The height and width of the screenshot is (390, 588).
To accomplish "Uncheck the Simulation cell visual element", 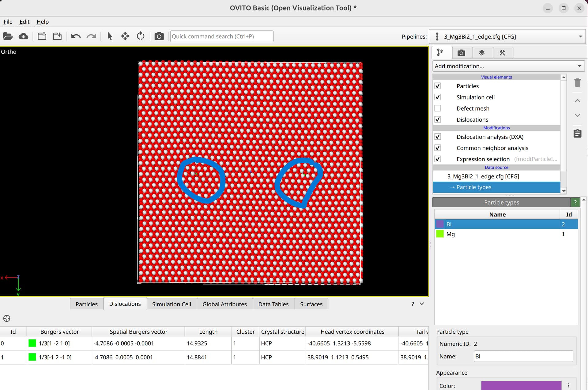I will tap(438, 97).
